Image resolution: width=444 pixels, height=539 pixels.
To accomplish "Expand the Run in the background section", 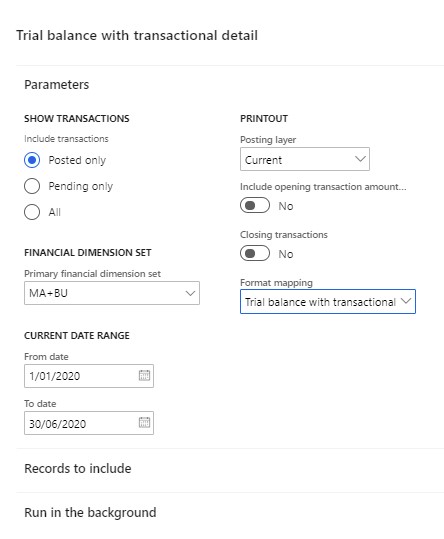I will tap(90, 513).
